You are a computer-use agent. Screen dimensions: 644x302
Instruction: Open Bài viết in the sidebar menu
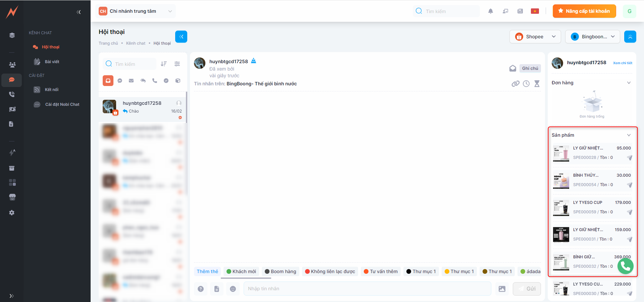click(x=52, y=62)
